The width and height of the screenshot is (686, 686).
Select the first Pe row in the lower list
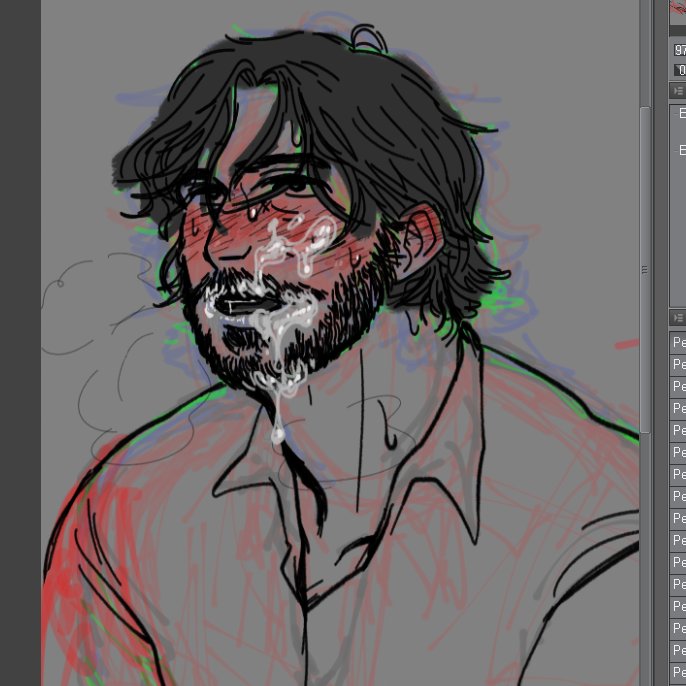pos(679,342)
